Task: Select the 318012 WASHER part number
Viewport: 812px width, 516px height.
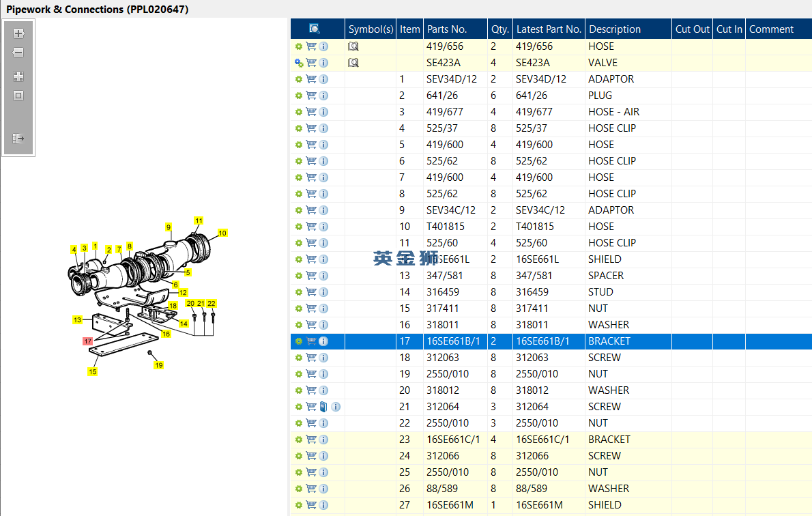Action: click(443, 390)
